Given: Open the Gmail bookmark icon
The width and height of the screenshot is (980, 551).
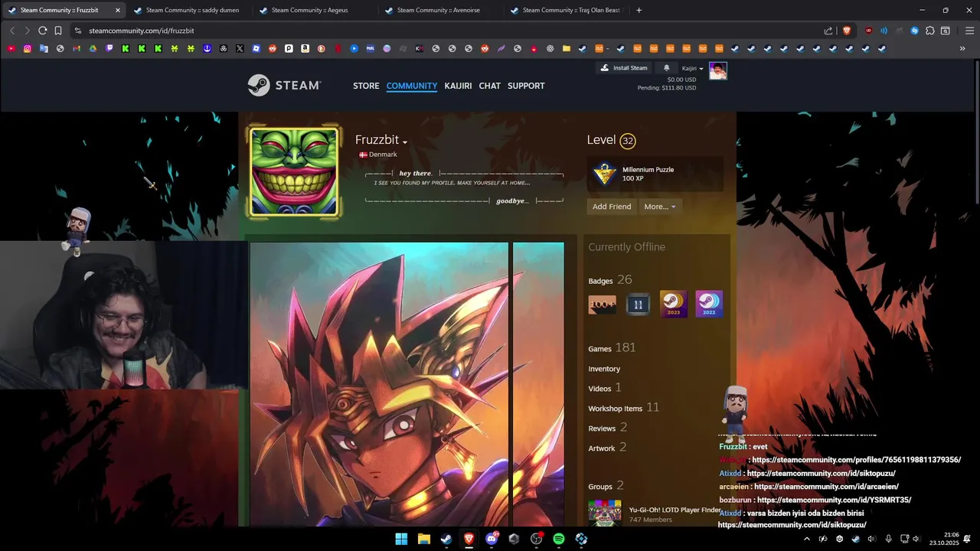Looking at the screenshot, I should click(x=77, y=48).
